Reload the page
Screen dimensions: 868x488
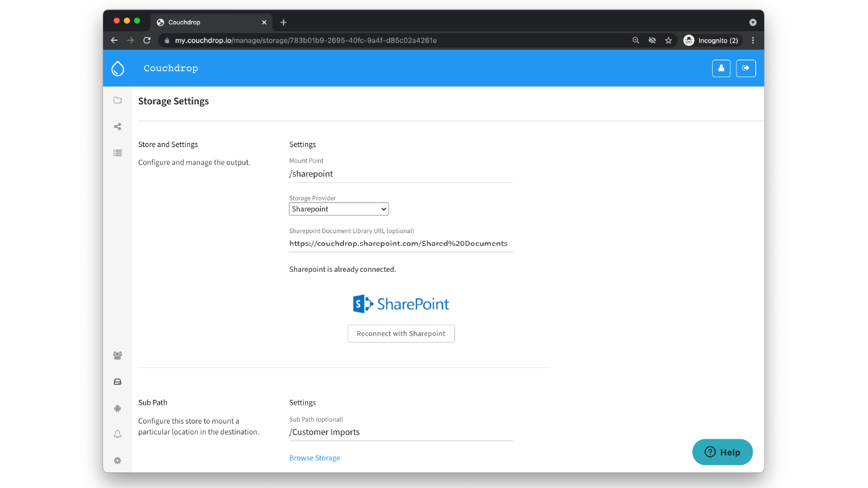pyautogui.click(x=147, y=41)
